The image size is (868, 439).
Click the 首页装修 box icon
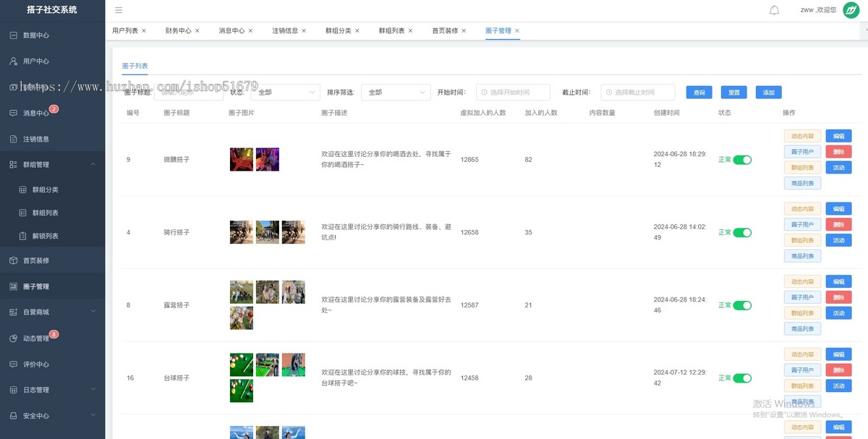(x=13, y=260)
